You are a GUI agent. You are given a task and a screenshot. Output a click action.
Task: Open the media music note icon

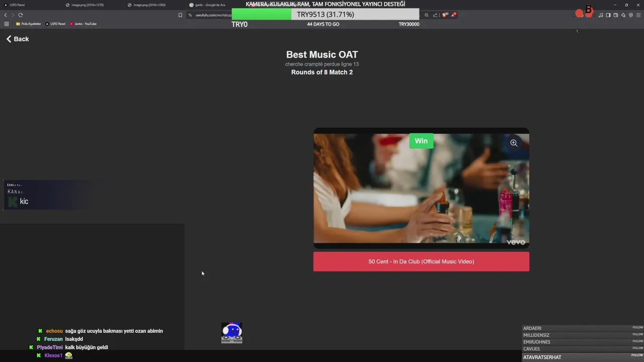click(601, 15)
